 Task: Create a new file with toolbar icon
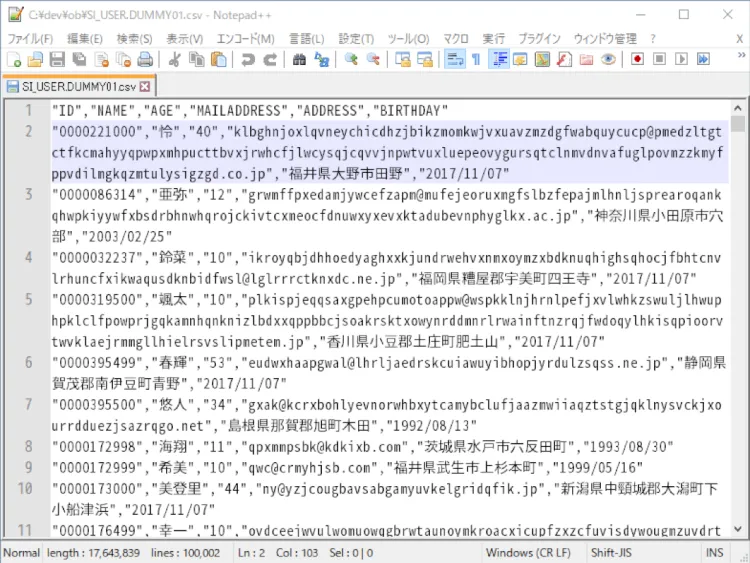tap(14, 59)
